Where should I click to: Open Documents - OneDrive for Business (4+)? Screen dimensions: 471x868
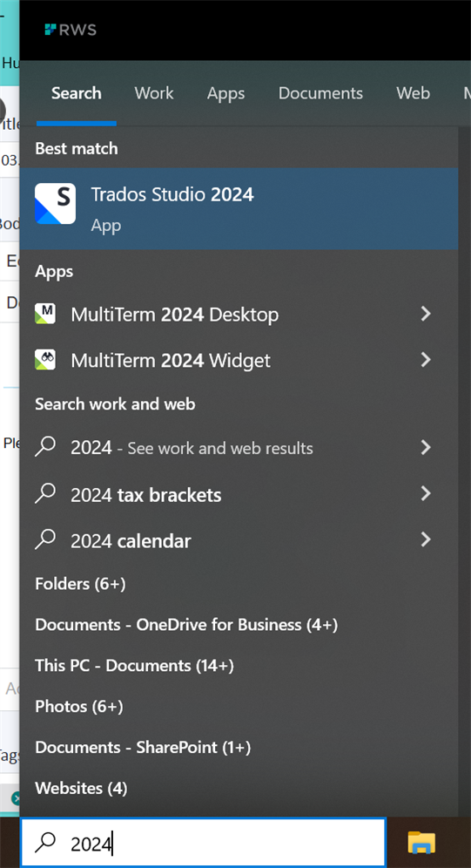186,625
